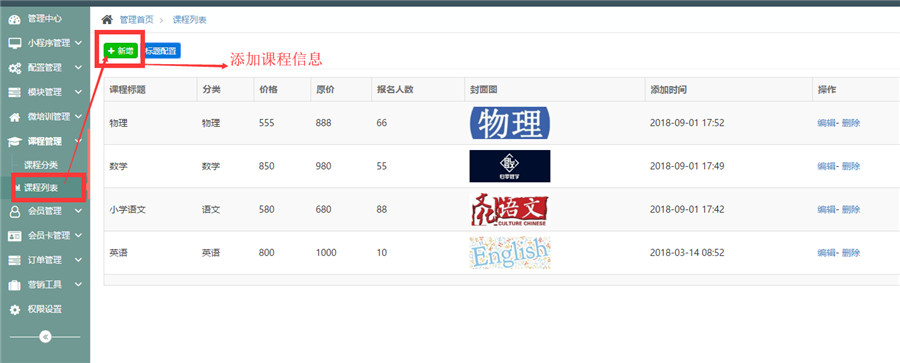Click the 权限设置 gear icon
The width and height of the screenshot is (900, 363).
(15, 310)
